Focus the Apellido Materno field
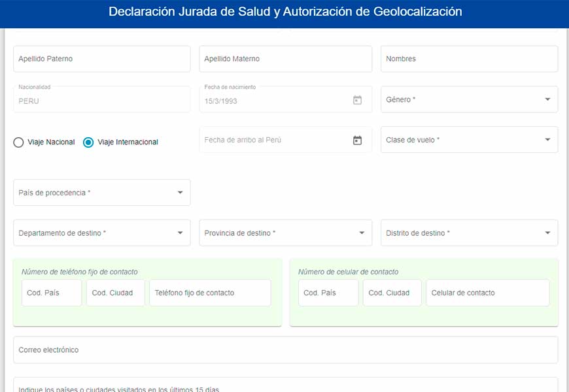The width and height of the screenshot is (569, 392). 286,59
